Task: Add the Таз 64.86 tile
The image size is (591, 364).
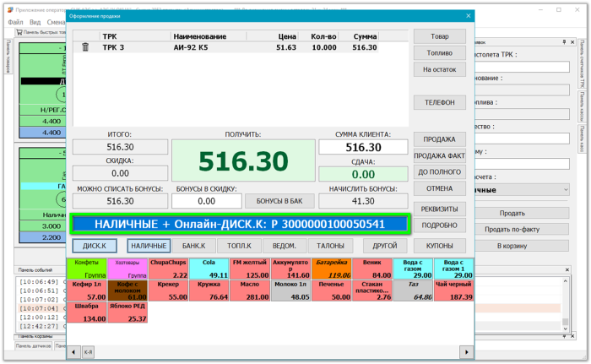Action: coord(413,291)
